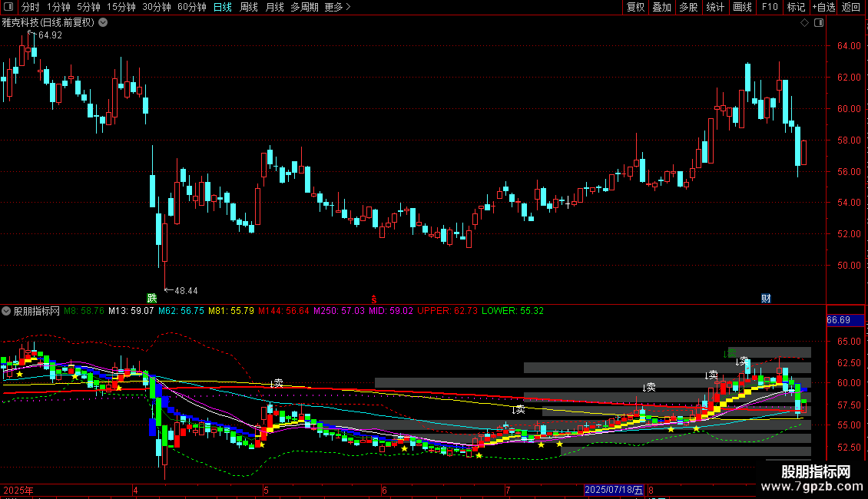The image size is (868, 499).
Task: Click the M144: 56.64 indicator value
Action: point(283,311)
